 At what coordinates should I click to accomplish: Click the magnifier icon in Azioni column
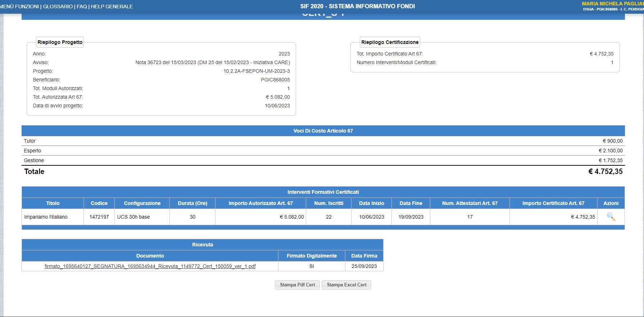[611, 217]
